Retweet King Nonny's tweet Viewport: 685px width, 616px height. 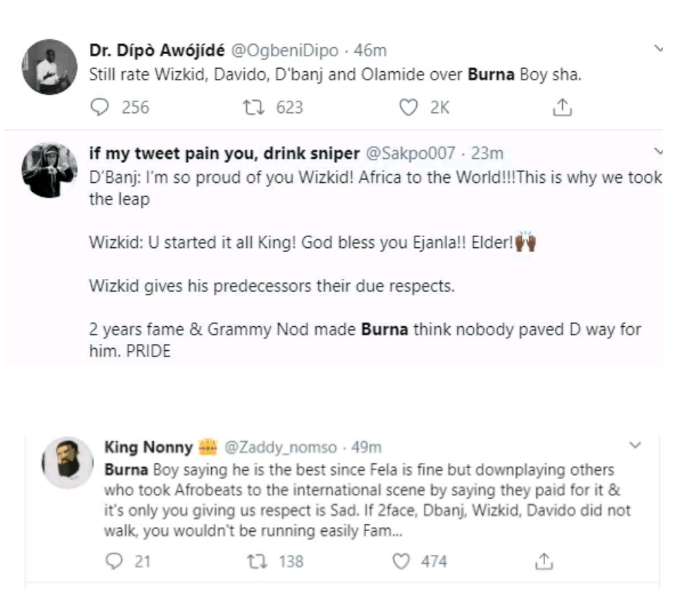254,562
